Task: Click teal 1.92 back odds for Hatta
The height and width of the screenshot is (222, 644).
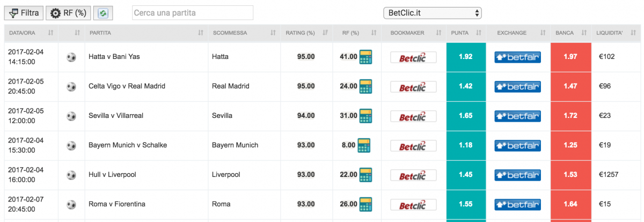Action: [465, 57]
